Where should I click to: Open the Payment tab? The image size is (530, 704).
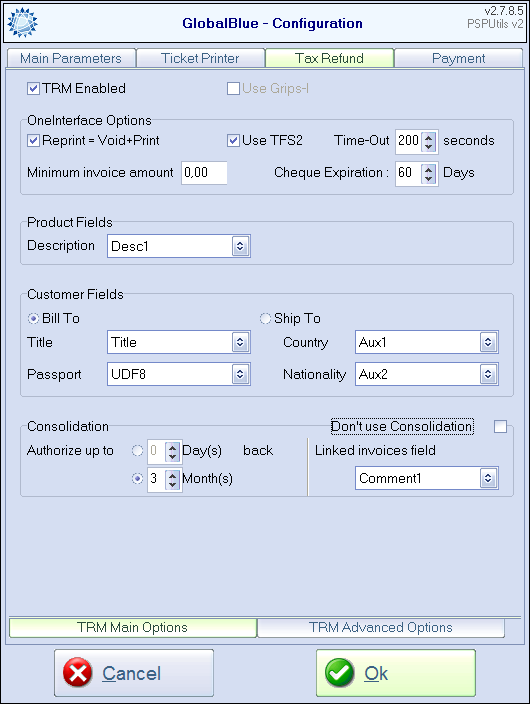pos(459,58)
